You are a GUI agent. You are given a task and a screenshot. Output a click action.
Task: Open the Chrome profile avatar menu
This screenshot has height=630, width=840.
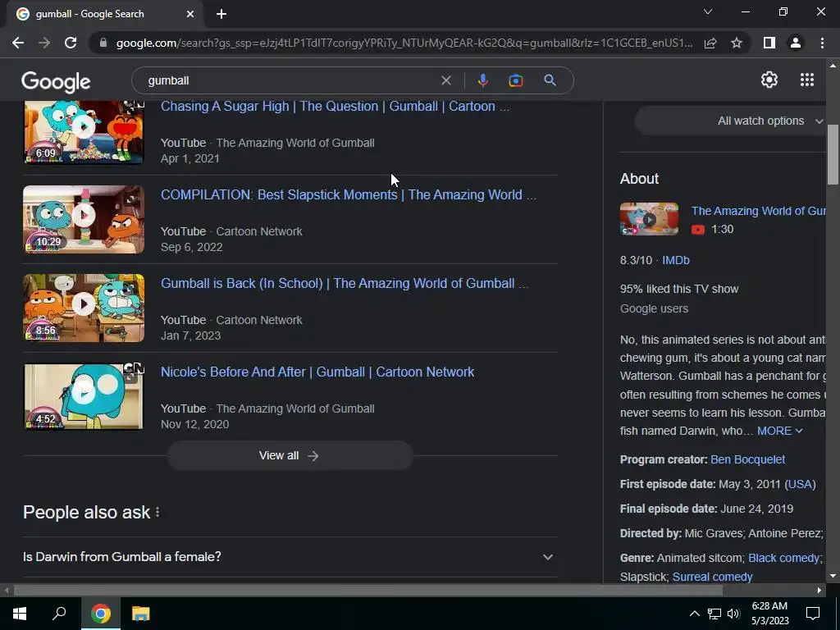click(x=796, y=43)
